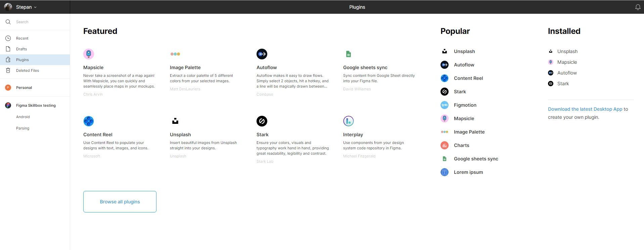This screenshot has width=644, height=250.
Task: Click the Unsplash icon under Installed
Action: pyautogui.click(x=551, y=51)
